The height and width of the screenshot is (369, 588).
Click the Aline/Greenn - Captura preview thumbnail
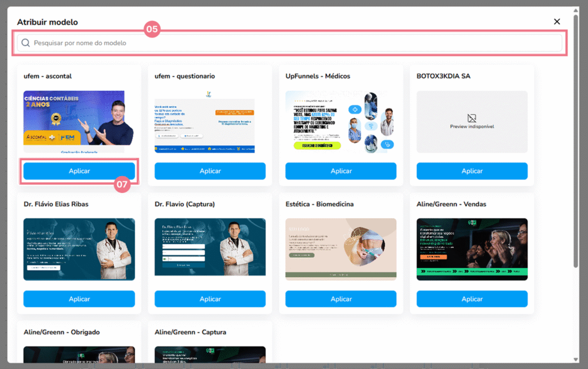coord(210,354)
